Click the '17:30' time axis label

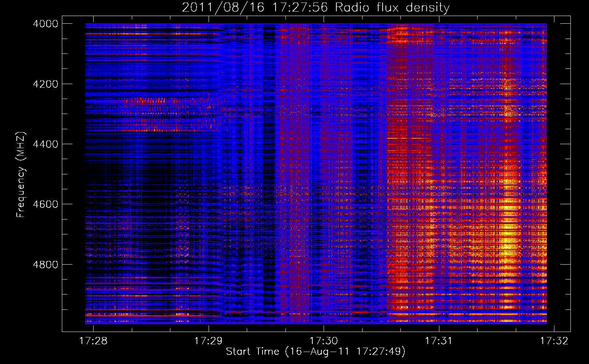tap(324, 341)
